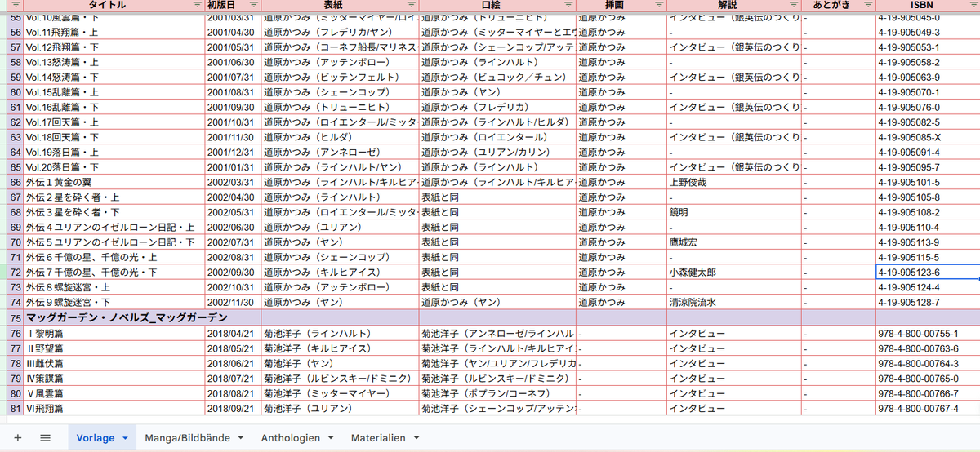Image resolution: width=980 pixels, height=452 pixels.
Task: Open Manga/Bildbände tab dropdown arrow
Action: tap(241, 439)
